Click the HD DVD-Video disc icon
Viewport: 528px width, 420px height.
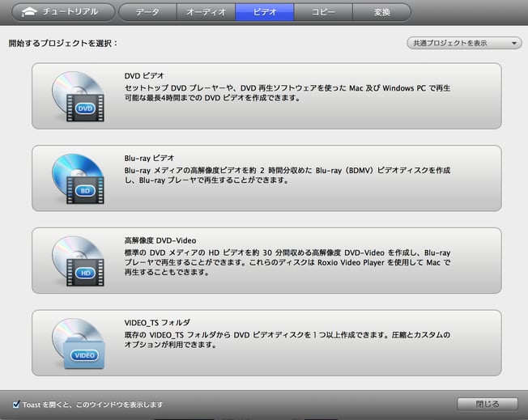tap(78, 261)
